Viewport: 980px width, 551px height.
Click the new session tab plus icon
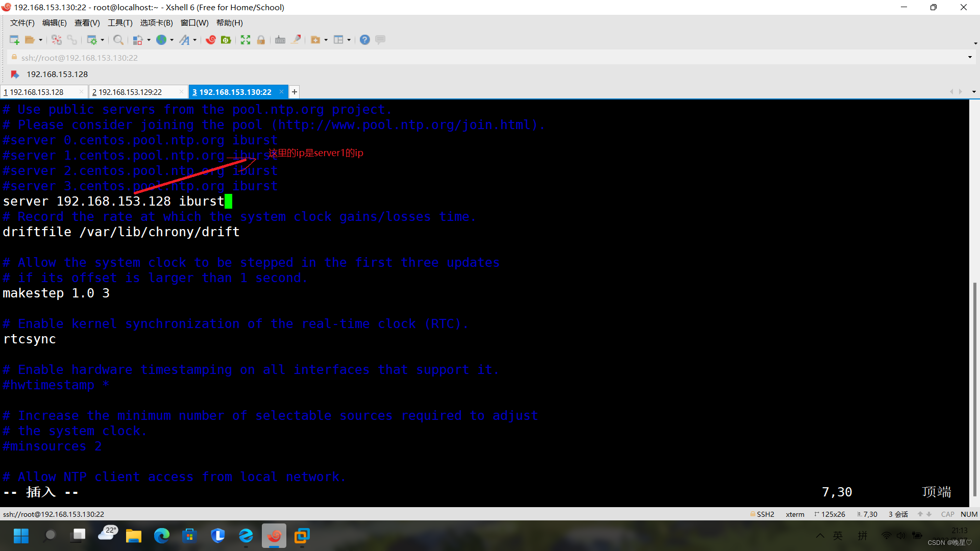(294, 92)
